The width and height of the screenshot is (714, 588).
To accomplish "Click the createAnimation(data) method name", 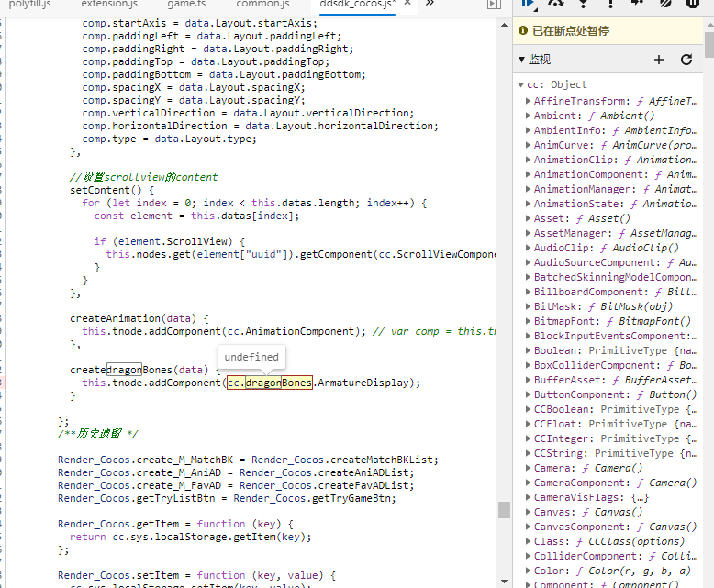I will pyautogui.click(x=133, y=318).
